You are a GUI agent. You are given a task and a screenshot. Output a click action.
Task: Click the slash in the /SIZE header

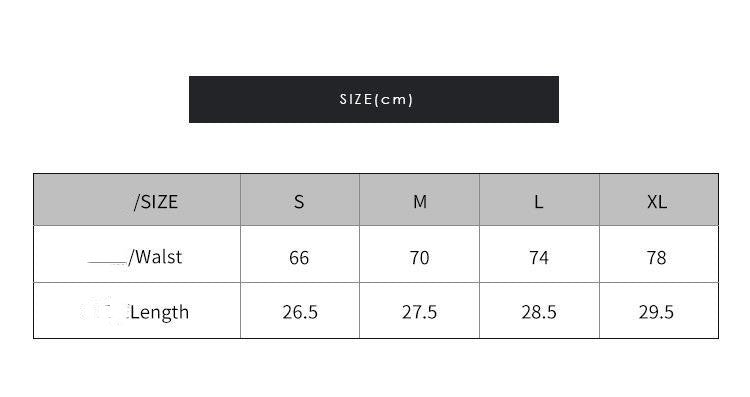pos(136,202)
